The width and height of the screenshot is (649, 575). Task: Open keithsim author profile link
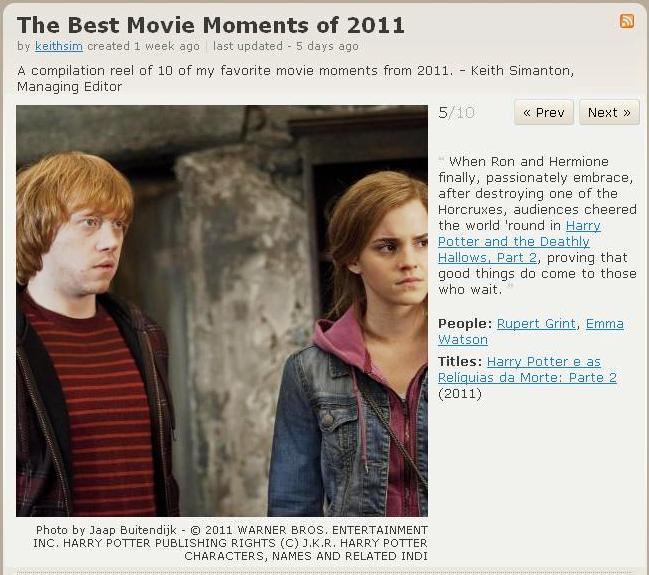tap(59, 46)
